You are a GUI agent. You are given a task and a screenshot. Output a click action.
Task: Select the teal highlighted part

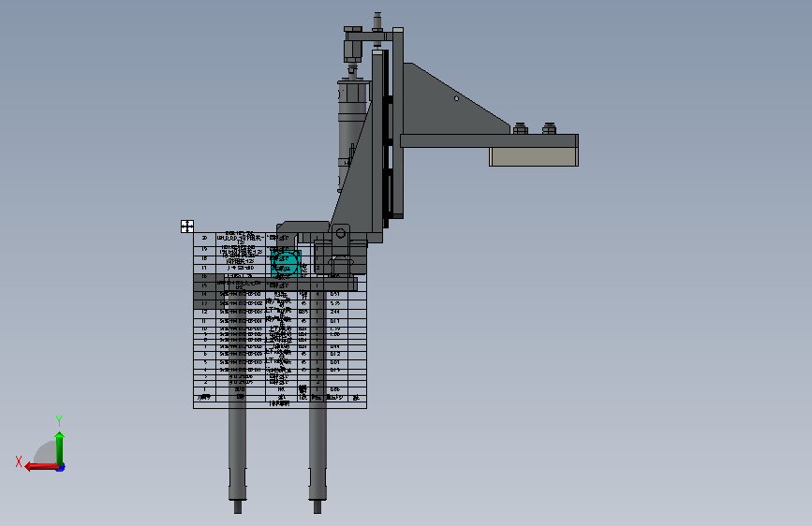(x=286, y=264)
